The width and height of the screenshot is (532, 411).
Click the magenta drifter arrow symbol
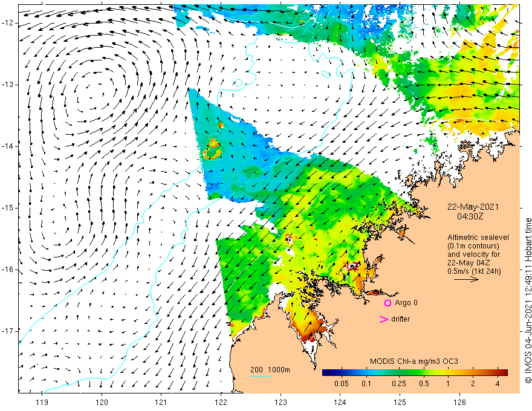[384, 319]
